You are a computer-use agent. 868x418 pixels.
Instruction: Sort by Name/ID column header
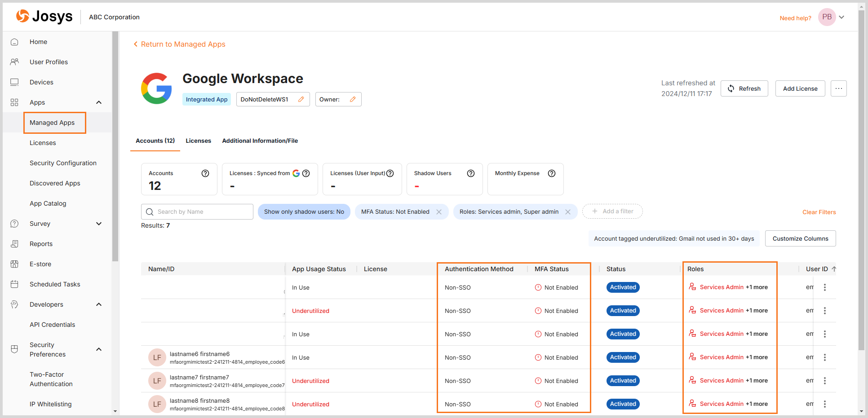[161, 269]
